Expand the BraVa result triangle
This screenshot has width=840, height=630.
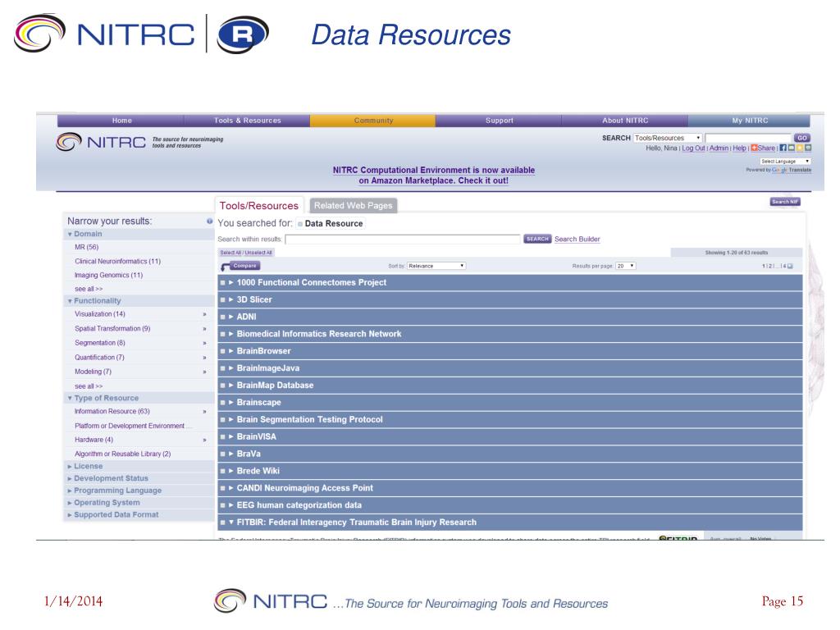pyautogui.click(x=231, y=454)
